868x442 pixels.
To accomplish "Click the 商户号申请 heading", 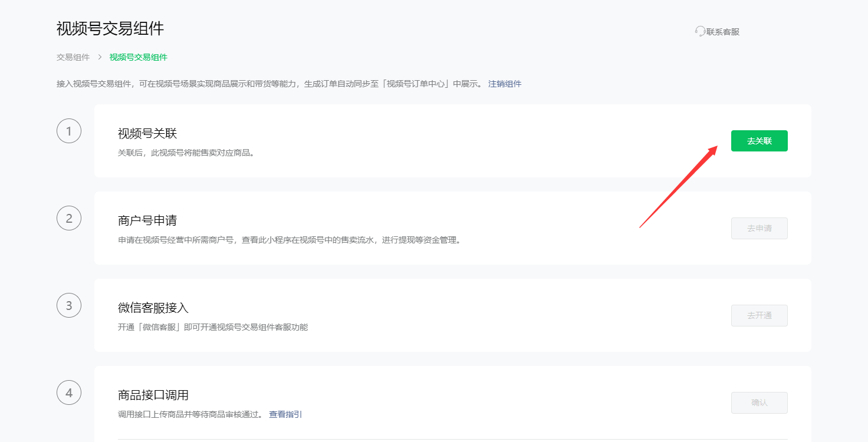I will [x=147, y=220].
